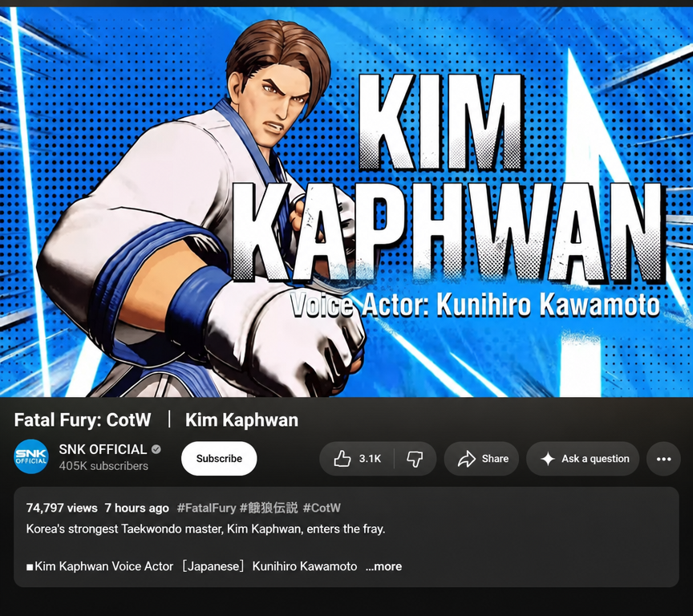Open the three-dot more actions menu
The height and width of the screenshot is (616, 693).
tap(663, 459)
